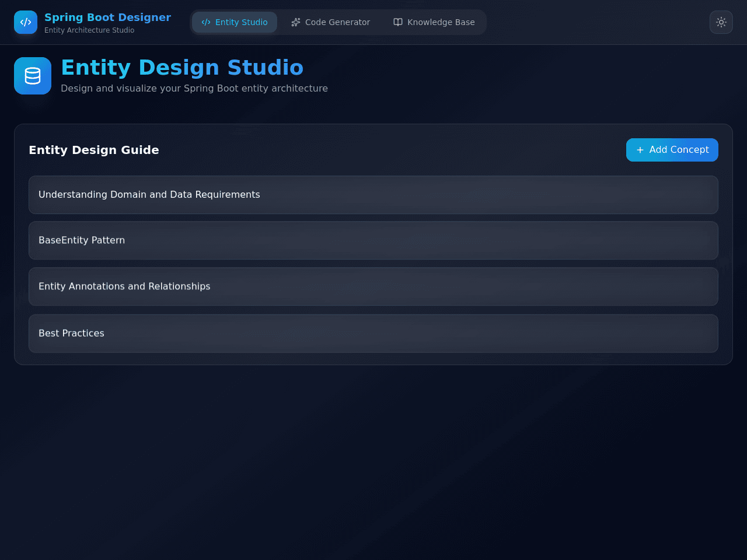This screenshot has height=560, width=747.
Task: Open the Entity Studio tab
Action: coord(235,22)
